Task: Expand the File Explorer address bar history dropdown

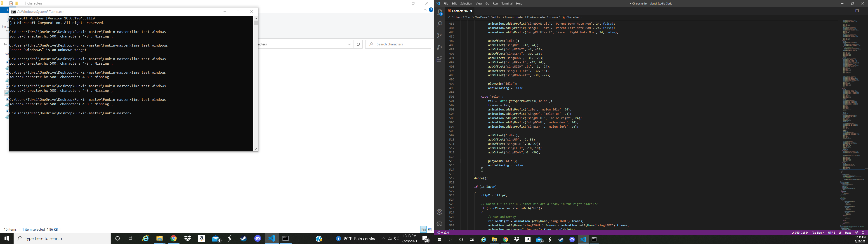Action: coord(349,44)
